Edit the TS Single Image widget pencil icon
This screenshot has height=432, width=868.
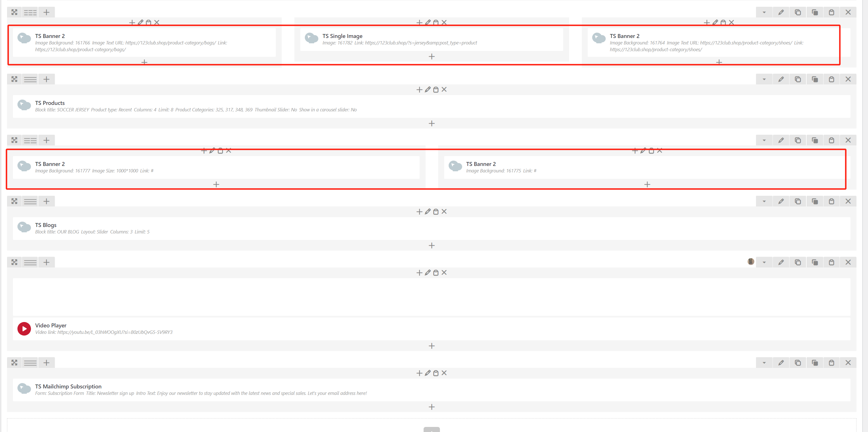pos(428,22)
